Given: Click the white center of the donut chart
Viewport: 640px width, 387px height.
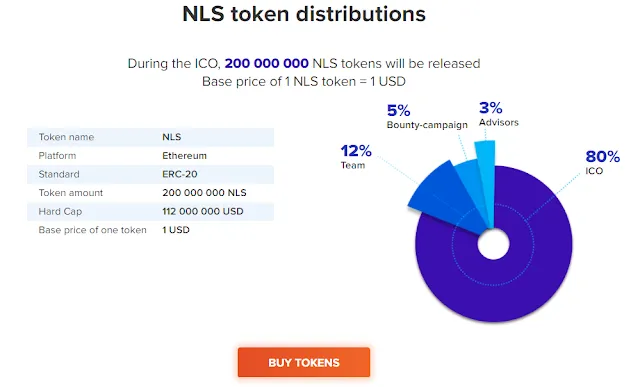Looking at the screenshot, I should [x=493, y=244].
